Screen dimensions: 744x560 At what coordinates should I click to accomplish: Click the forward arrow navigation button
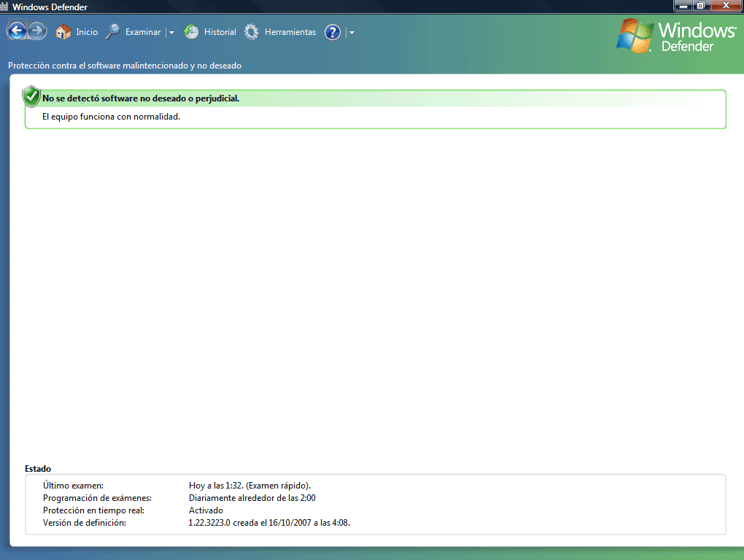pyautogui.click(x=37, y=31)
